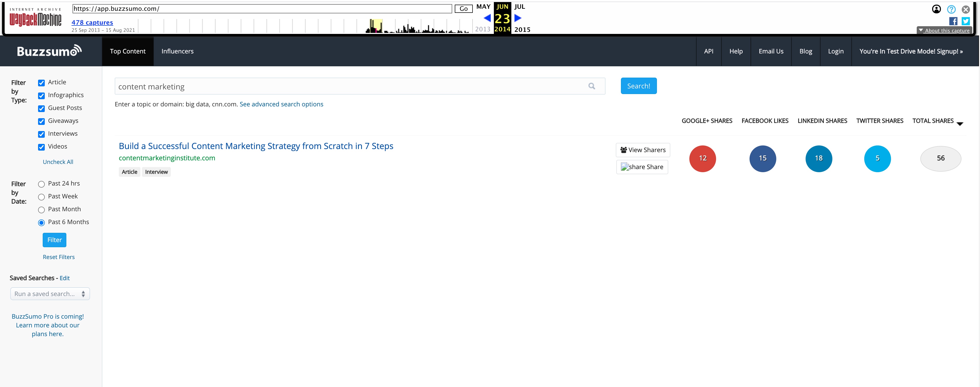Toggle the Giveaways checkbox
980x387 pixels.
41,122
